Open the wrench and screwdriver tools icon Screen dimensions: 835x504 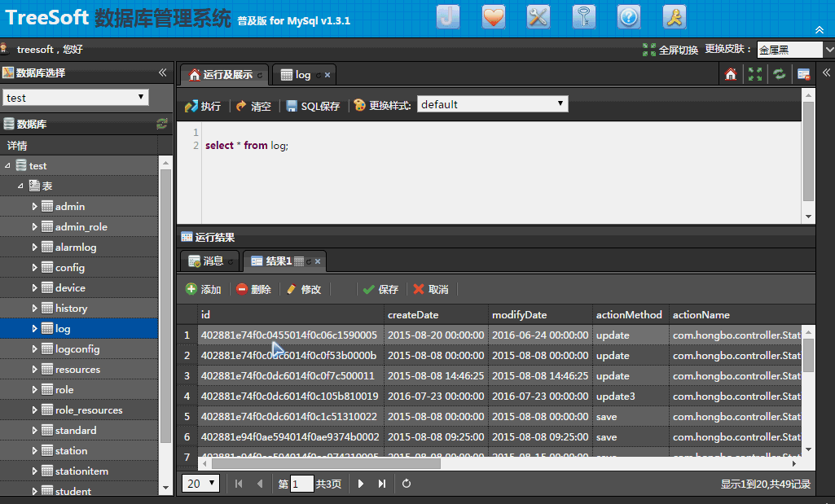[x=538, y=16]
